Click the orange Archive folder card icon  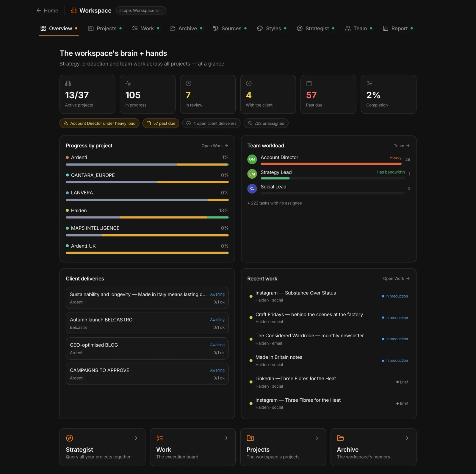pyautogui.click(x=341, y=438)
